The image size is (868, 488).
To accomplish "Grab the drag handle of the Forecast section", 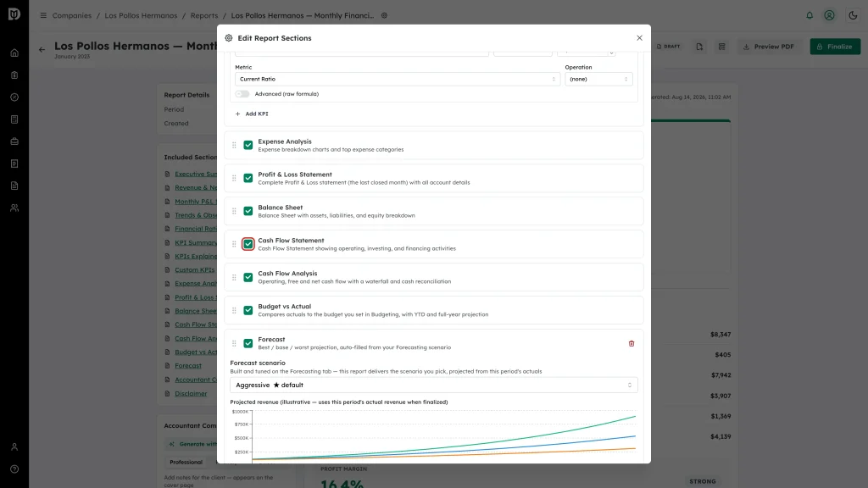I will tap(234, 344).
